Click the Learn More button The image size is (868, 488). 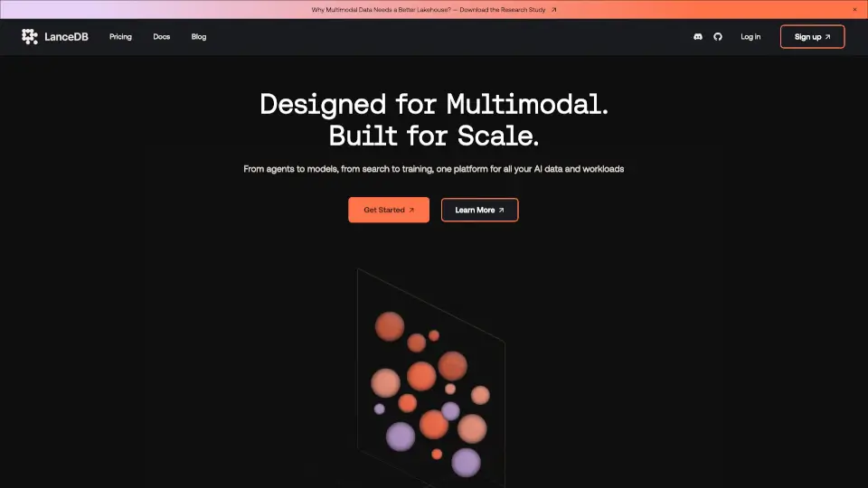(x=479, y=210)
